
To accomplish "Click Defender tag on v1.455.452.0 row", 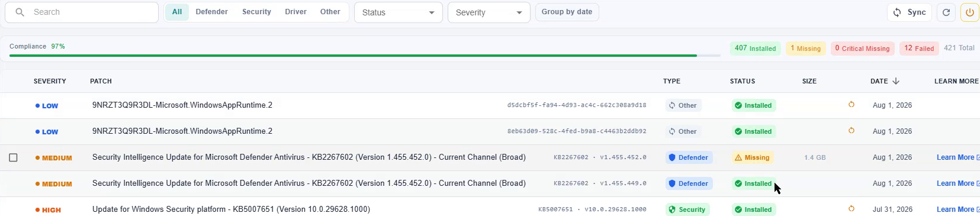I will pos(689,157).
